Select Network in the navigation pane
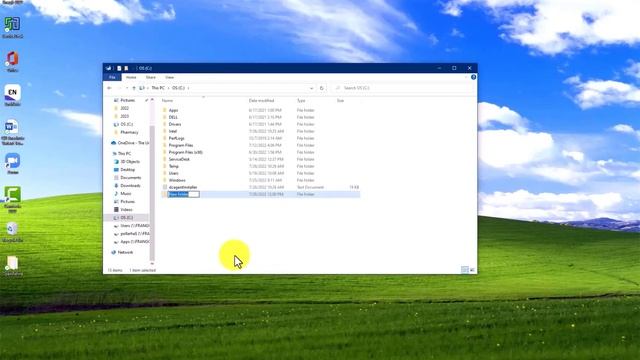Viewport: 640px width, 360px height. pos(125,252)
